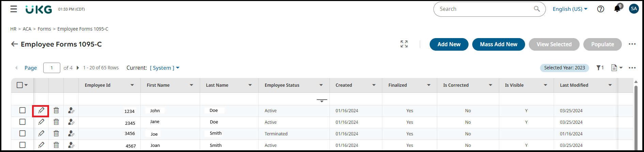Go back using the left arrow by title
The height and width of the screenshot is (152, 644).
tap(14, 44)
